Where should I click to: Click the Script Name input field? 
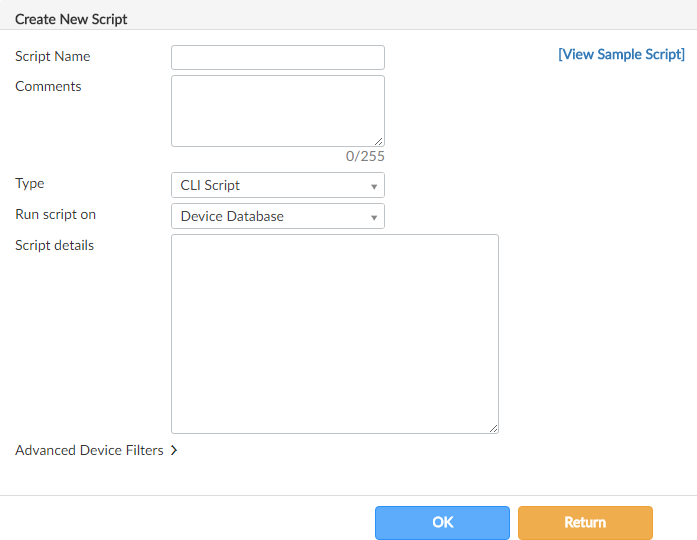[277, 57]
